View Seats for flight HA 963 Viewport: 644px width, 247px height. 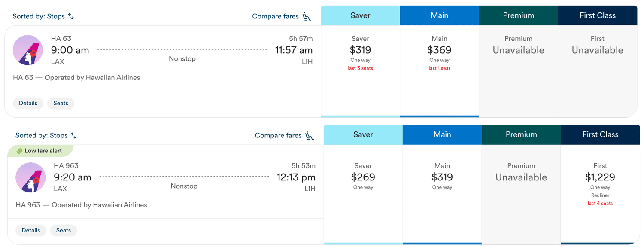point(64,230)
